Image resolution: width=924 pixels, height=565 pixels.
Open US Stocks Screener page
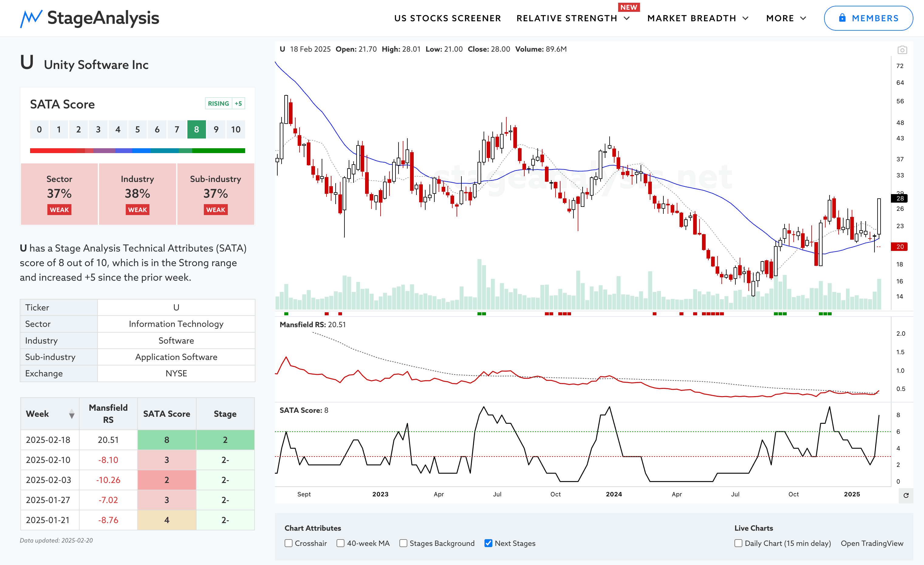(x=447, y=18)
